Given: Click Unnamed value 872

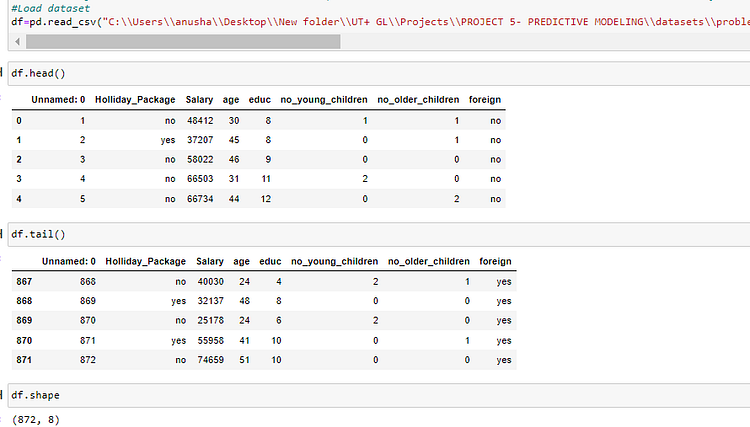Looking at the screenshot, I should pos(88,360).
